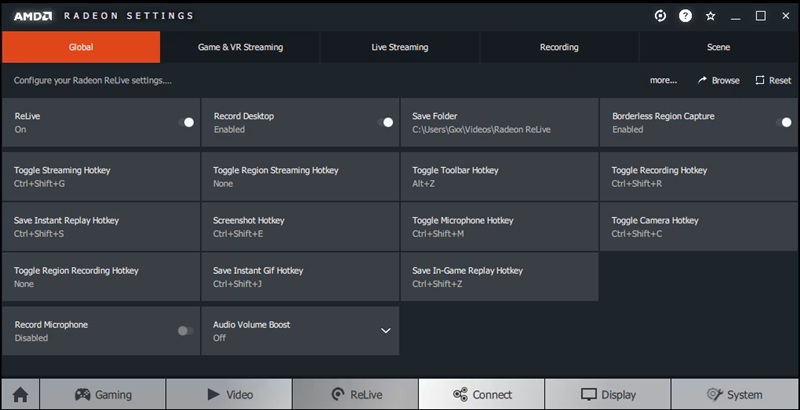The height and width of the screenshot is (410, 800).
Task: Open the System section
Action: pyautogui.click(x=735, y=394)
